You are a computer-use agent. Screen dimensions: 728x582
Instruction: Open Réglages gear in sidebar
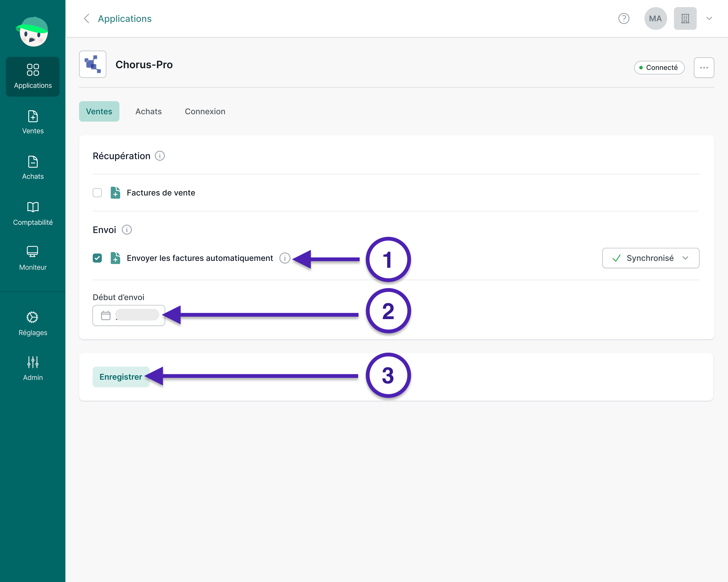pyautogui.click(x=33, y=324)
